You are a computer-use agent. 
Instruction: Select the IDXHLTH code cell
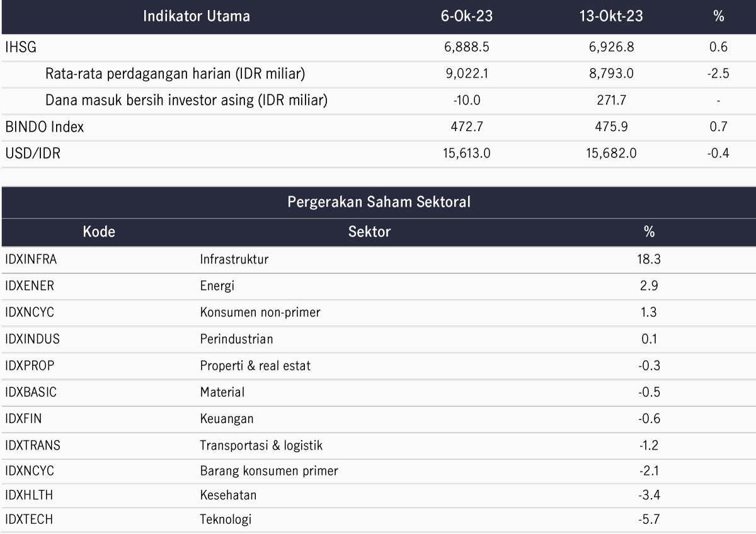tap(29, 495)
